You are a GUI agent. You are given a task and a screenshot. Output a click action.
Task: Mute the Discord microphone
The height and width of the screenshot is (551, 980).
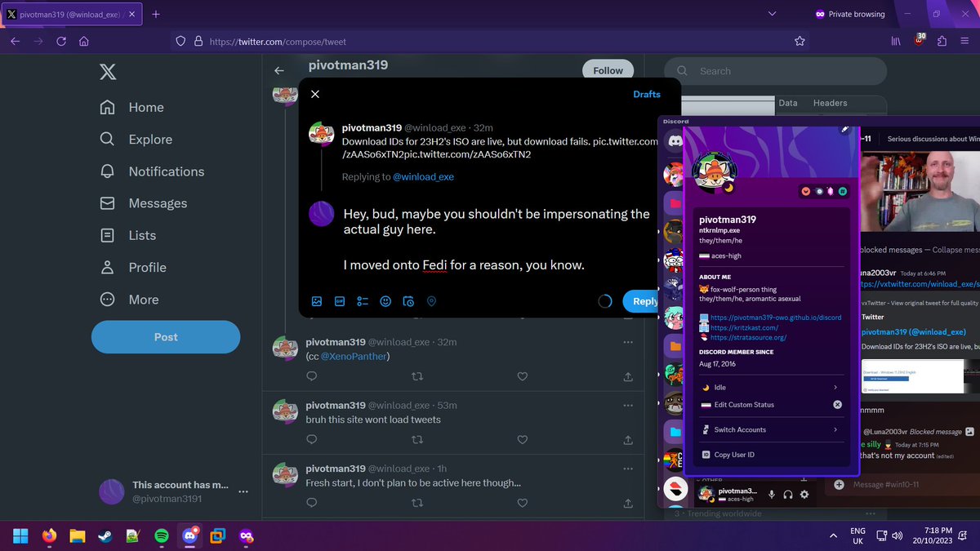click(772, 494)
